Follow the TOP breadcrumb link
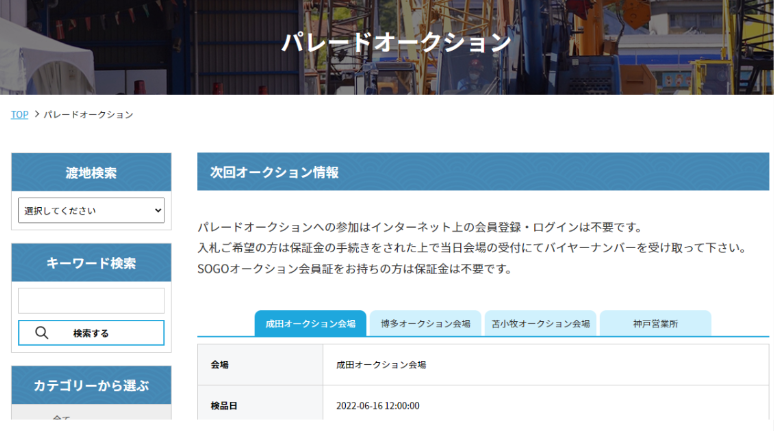Image resolution: width=774 pixels, height=431 pixels. [x=19, y=115]
